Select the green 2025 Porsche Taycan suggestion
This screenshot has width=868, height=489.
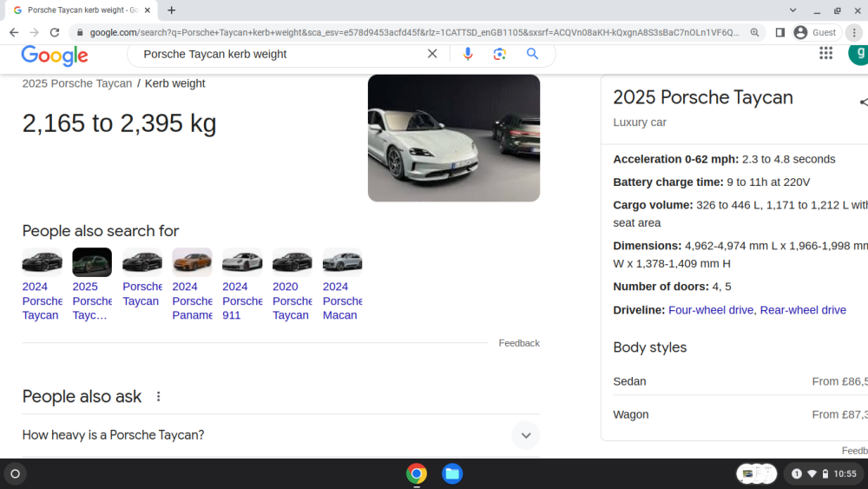click(x=92, y=285)
